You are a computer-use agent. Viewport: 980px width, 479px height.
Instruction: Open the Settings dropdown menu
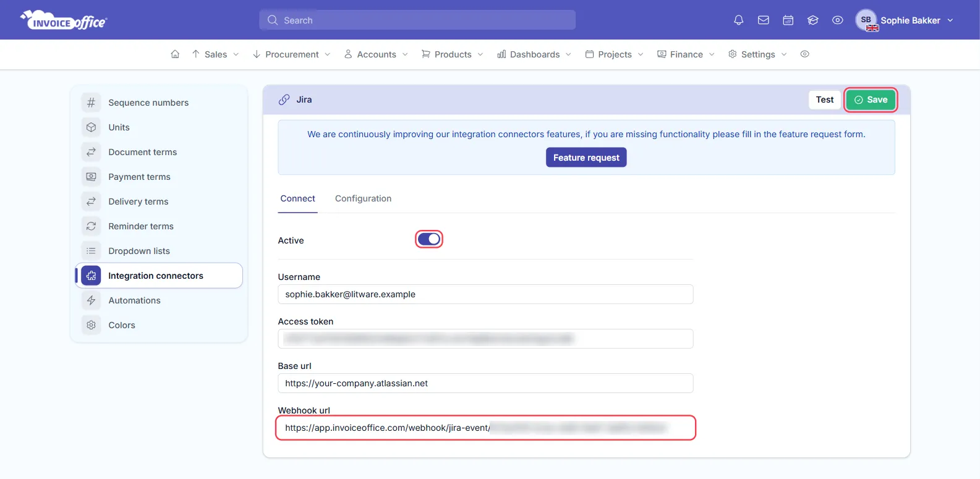pyautogui.click(x=757, y=54)
